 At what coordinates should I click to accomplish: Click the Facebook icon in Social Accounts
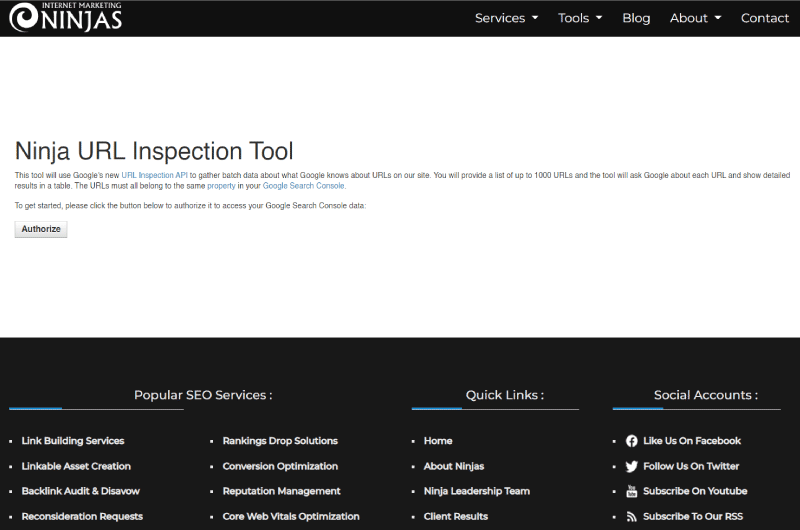click(x=632, y=441)
